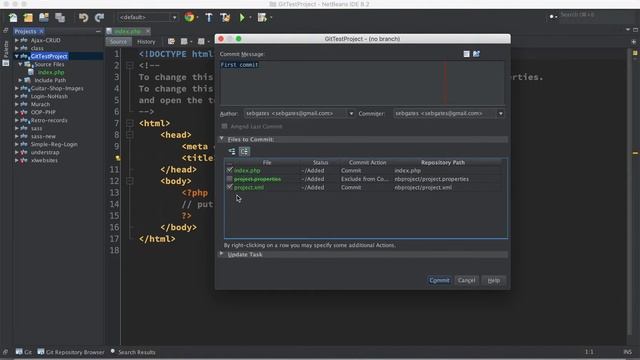Viewport: 640px width, 360px height.
Task: Close the Projects panel tab
Action: (x=41, y=31)
